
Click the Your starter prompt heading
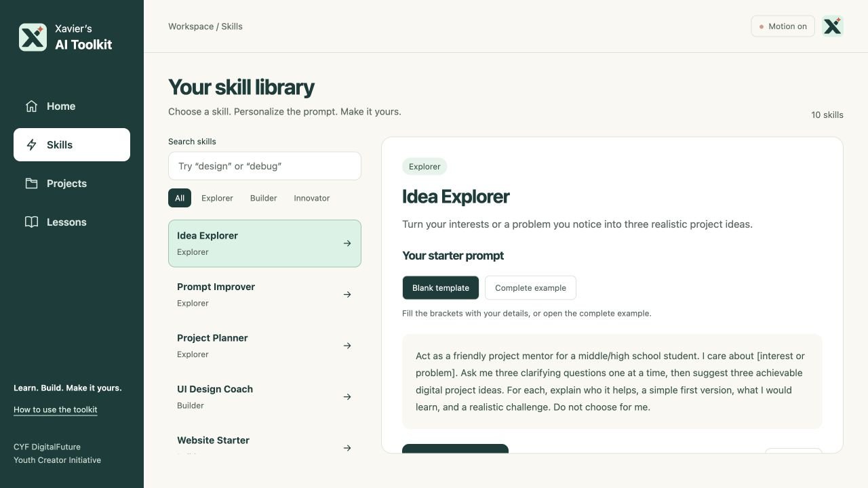coord(453,256)
